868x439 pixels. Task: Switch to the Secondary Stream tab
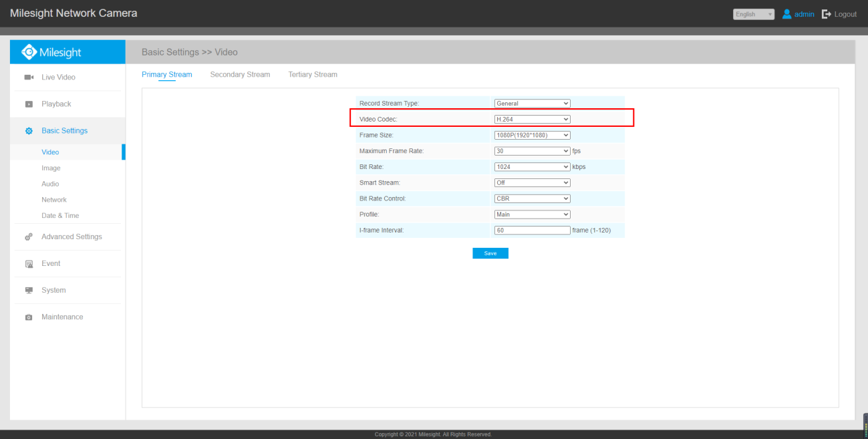(x=240, y=75)
